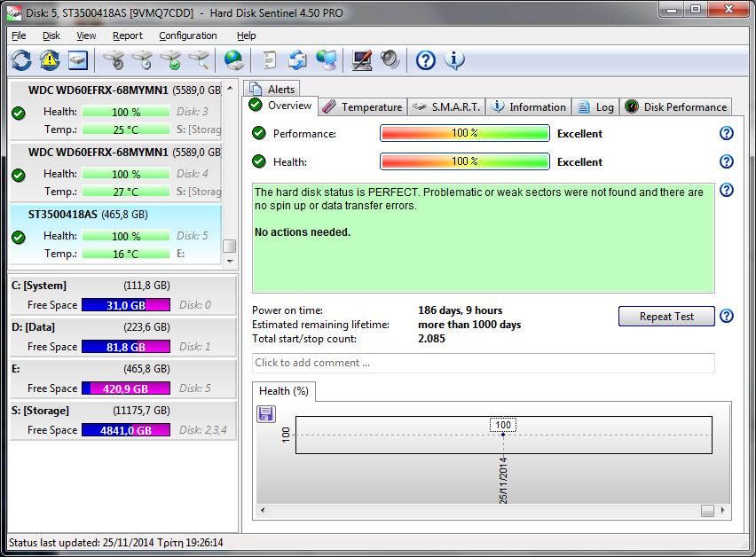Click the 100 data point on health graph

pyautogui.click(x=503, y=434)
